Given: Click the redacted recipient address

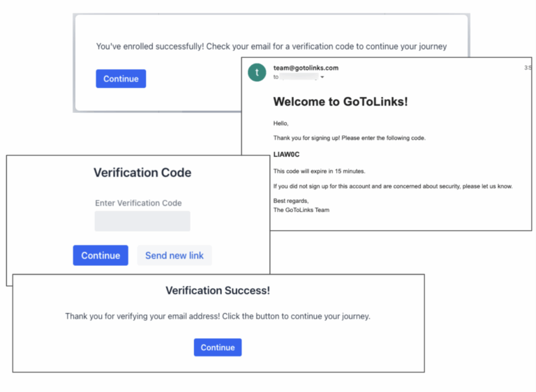Looking at the screenshot, I should click(299, 77).
